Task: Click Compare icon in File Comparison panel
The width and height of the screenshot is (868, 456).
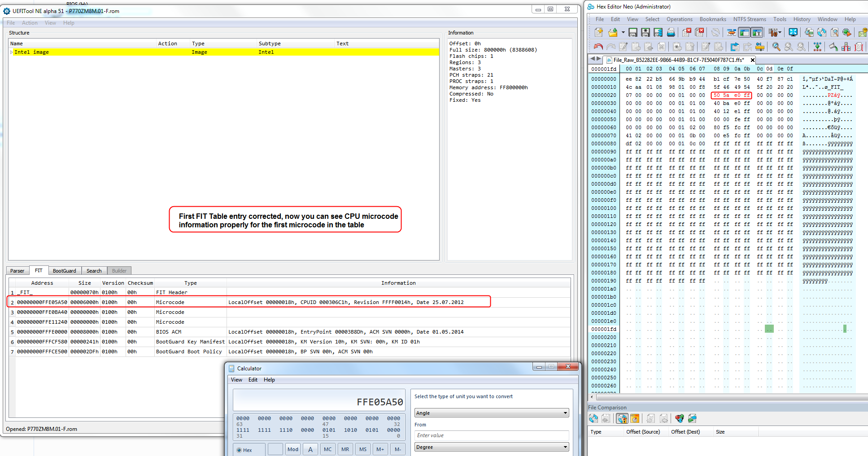Action: click(593, 418)
